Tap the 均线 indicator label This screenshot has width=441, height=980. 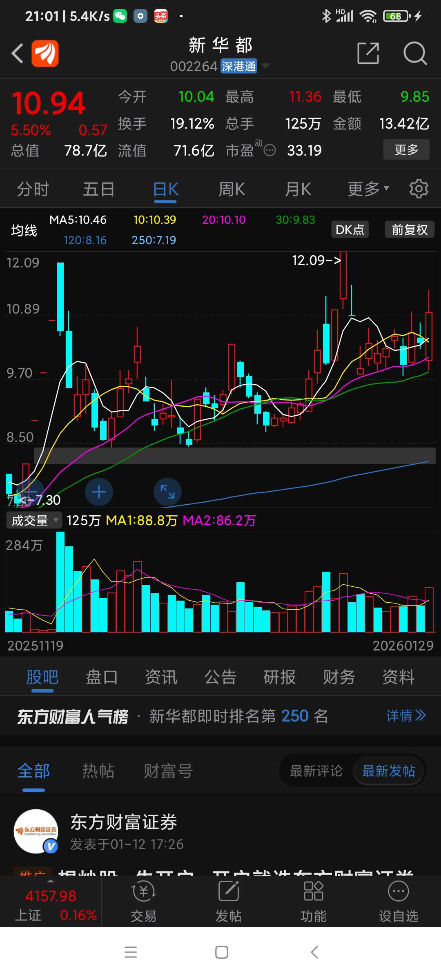24,230
